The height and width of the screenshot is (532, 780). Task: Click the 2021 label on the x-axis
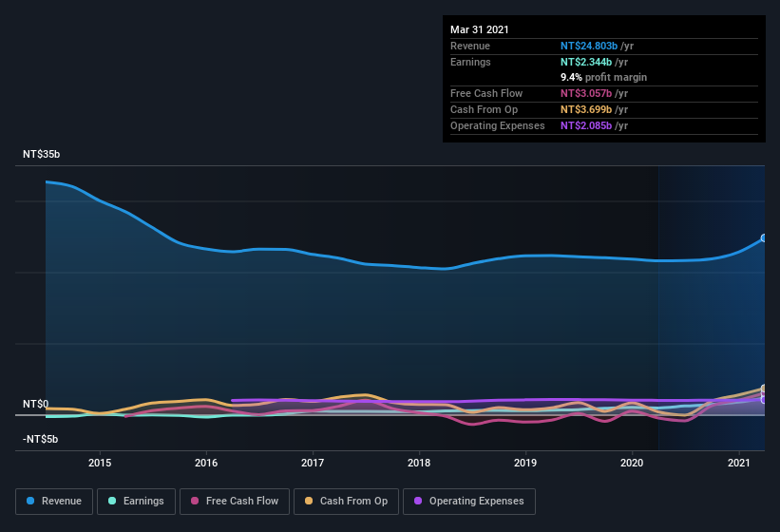pos(739,463)
